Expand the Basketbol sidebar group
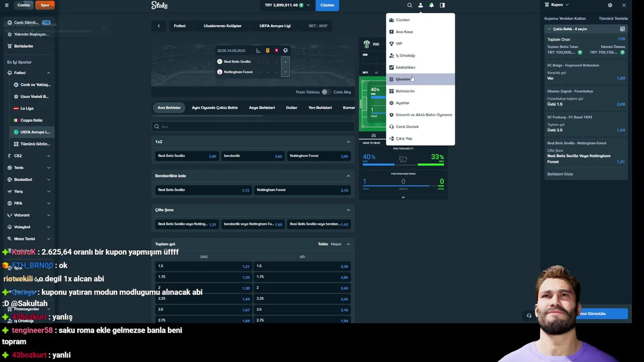Viewport: 644px width, 362px height. [x=49, y=179]
